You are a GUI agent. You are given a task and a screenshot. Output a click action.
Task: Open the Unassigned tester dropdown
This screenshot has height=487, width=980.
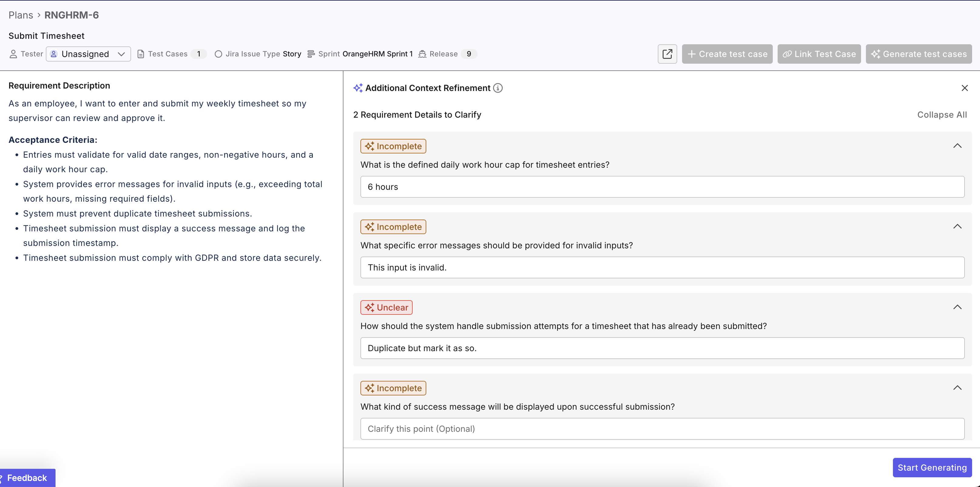point(88,54)
